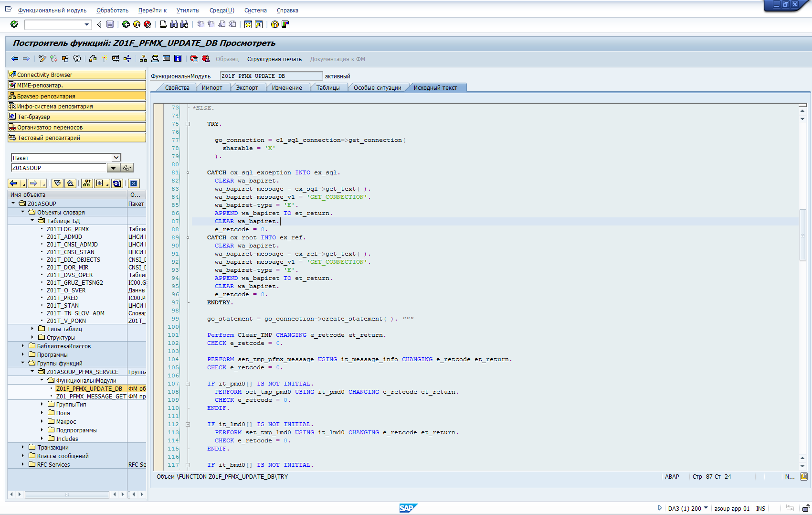Click the green Enter checkmark icon
The image size is (812, 515).
14,24
